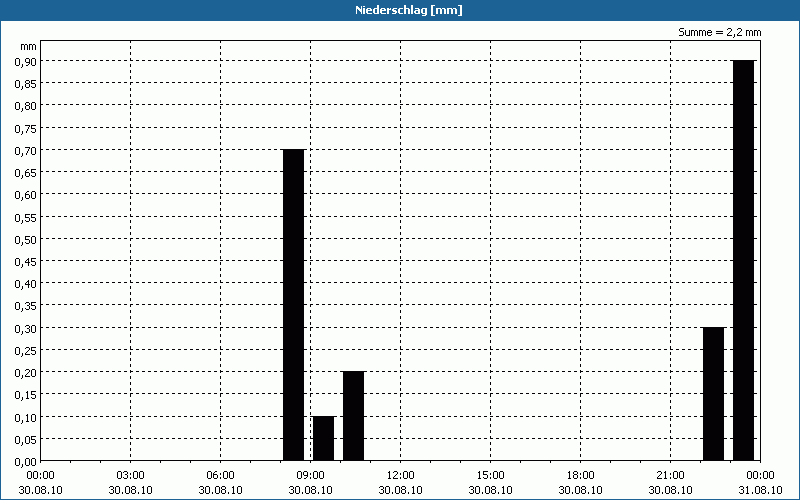Viewport: 800px width, 500px height.
Task: Select the 0,15 y-axis label
Action: [x=26, y=395]
